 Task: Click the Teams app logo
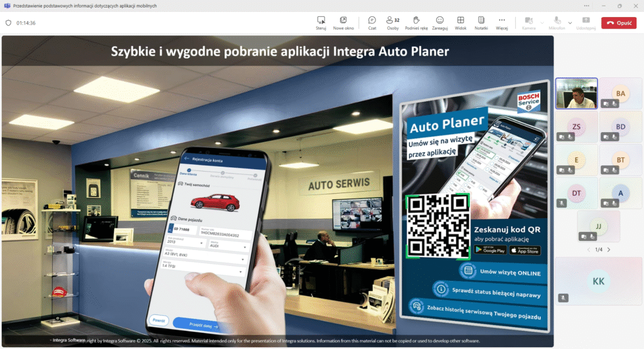[x=7, y=6]
